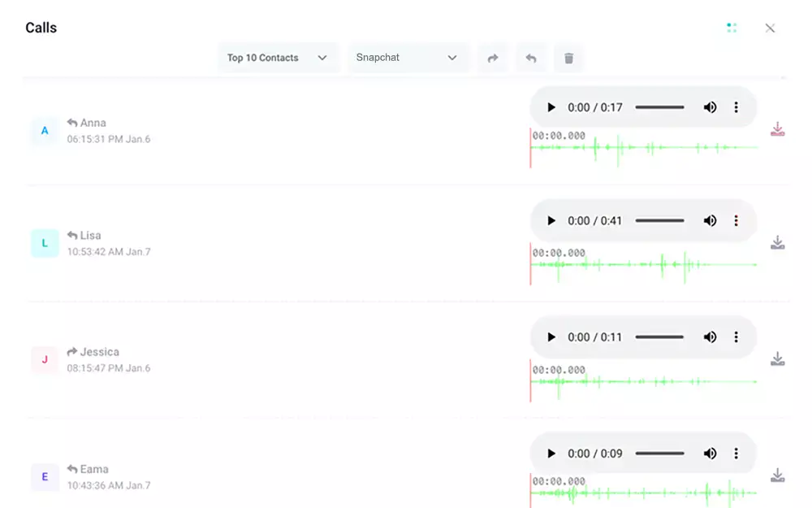Open the Top 10 Contacts dropdown
812x508 pixels.
[279, 58]
